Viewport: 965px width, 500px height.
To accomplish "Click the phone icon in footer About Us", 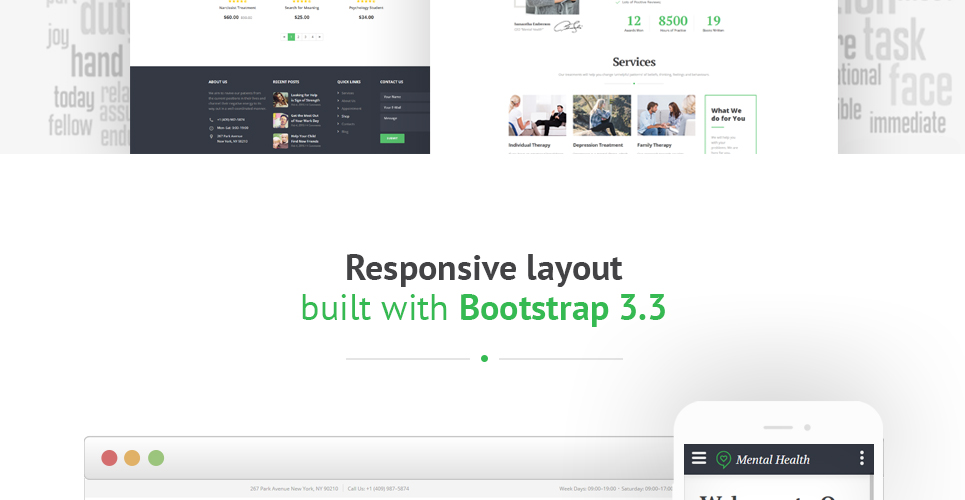I will pyautogui.click(x=211, y=120).
